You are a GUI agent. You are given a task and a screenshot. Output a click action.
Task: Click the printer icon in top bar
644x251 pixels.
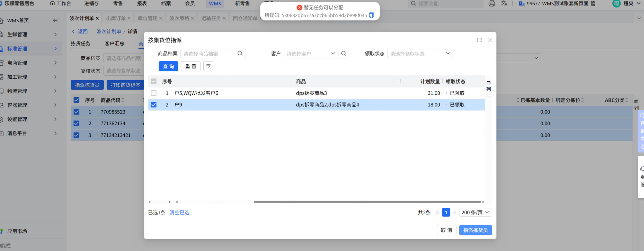click(491, 3)
